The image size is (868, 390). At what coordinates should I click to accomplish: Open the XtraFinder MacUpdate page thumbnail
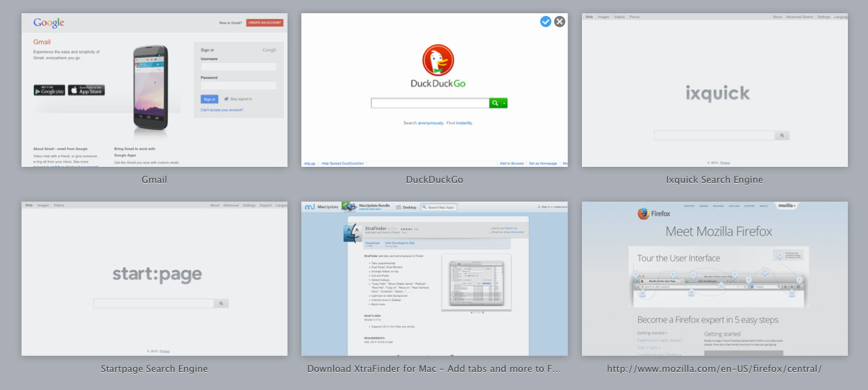click(x=435, y=279)
